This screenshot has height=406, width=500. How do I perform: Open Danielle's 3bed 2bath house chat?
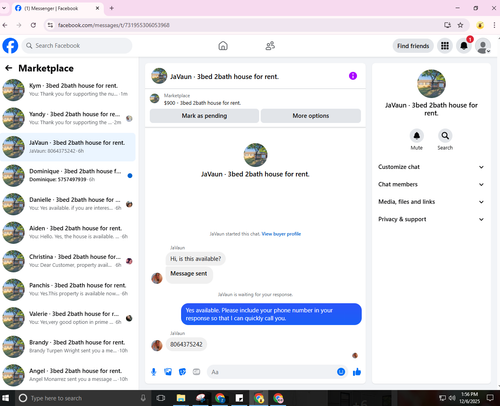pyautogui.click(x=68, y=204)
